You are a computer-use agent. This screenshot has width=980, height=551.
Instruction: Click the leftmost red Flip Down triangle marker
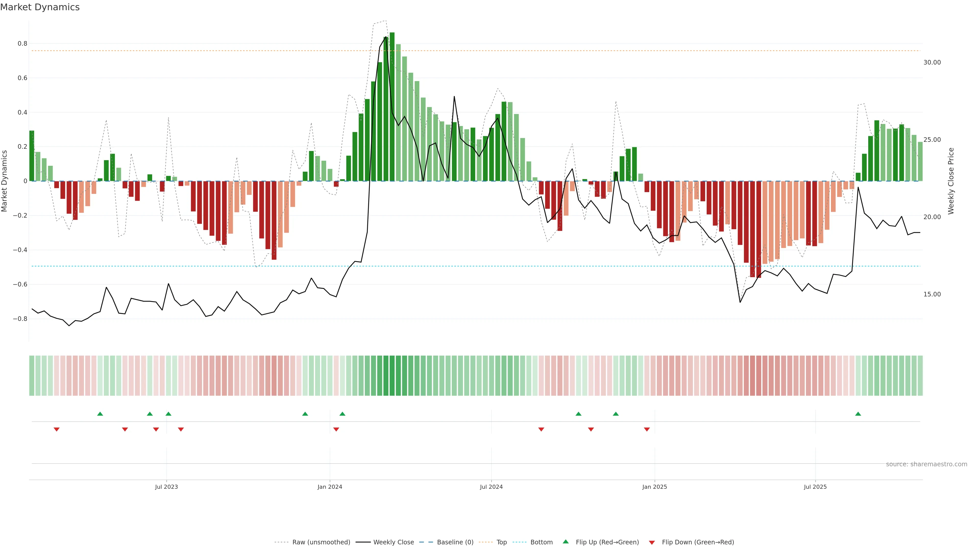[57, 429]
